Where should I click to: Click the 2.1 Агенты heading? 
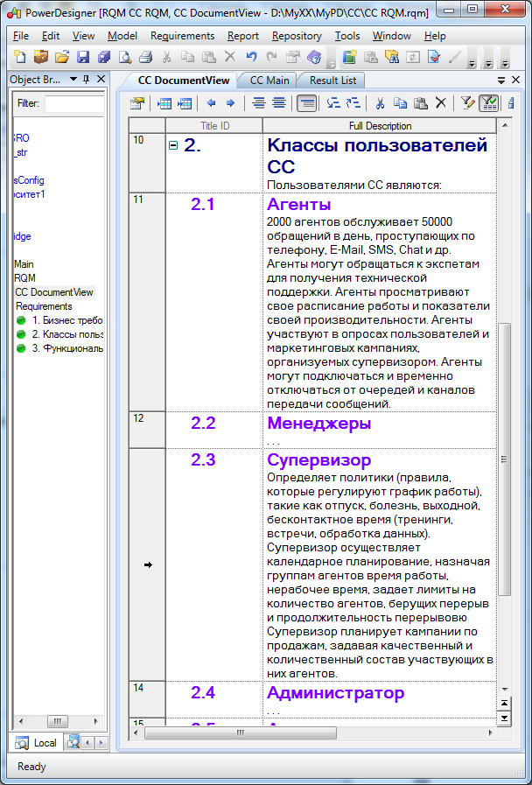click(298, 204)
